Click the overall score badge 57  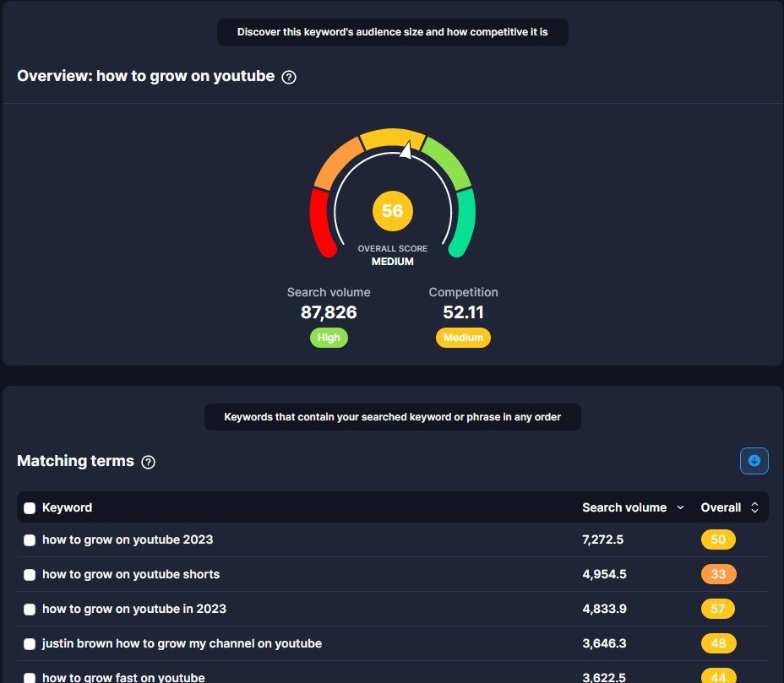click(x=718, y=609)
